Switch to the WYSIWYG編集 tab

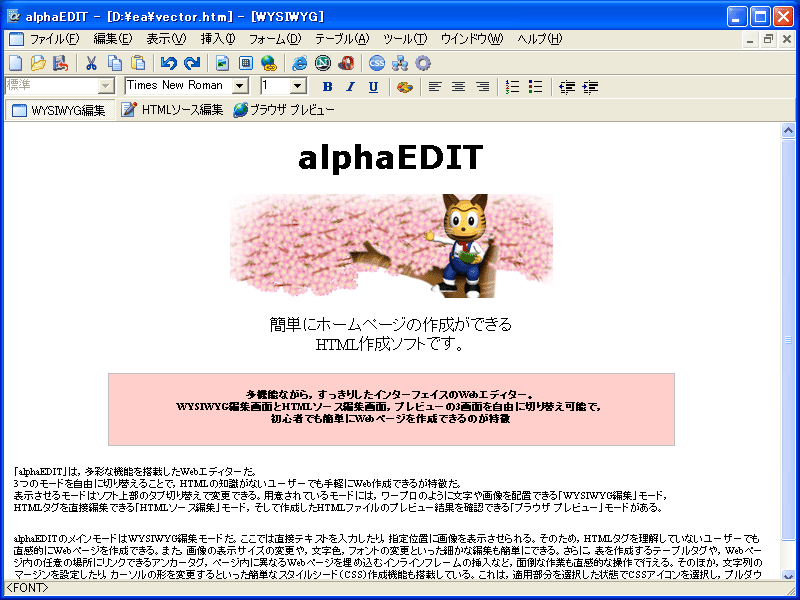58,110
